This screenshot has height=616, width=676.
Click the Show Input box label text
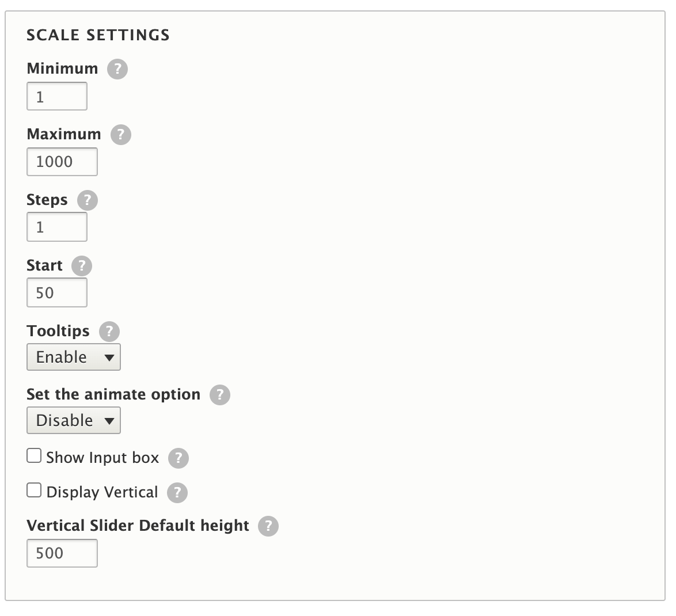pyautogui.click(x=102, y=458)
